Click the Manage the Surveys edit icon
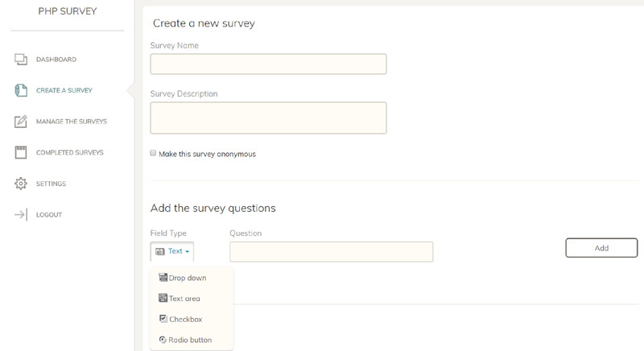 22,122
